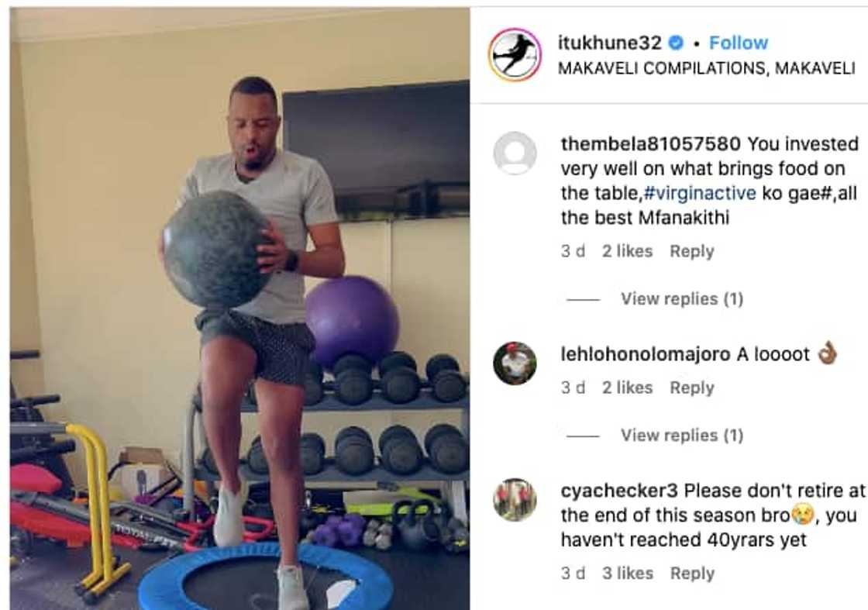The height and width of the screenshot is (610, 868).
Task: Click the blue verified badge
Action: click(x=677, y=43)
